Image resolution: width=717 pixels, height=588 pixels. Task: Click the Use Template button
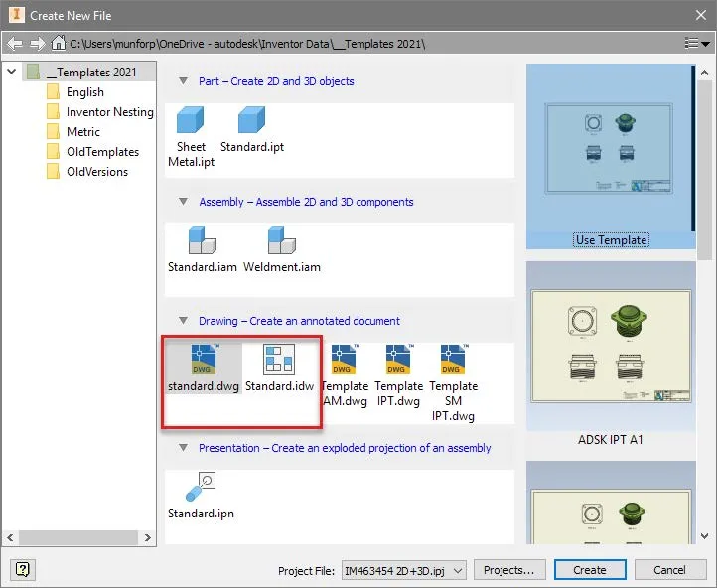(611, 240)
